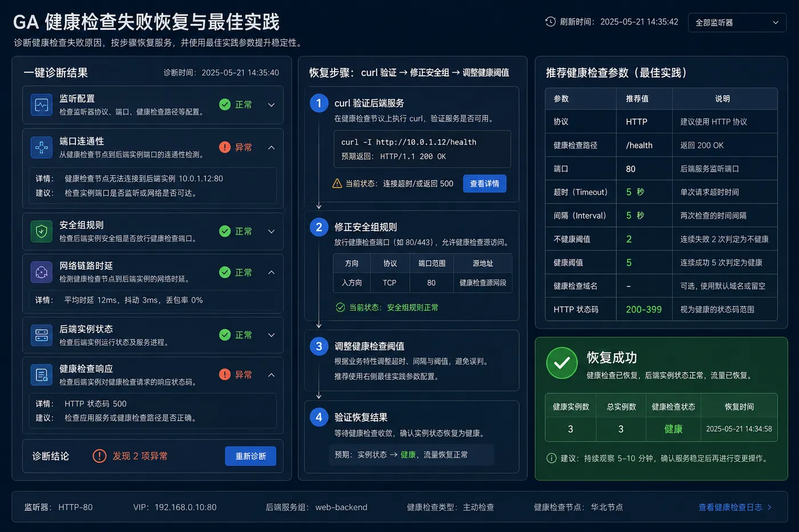This screenshot has width=799, height=532.
Task: Click the green check icon in 后端实例状态 row
Action: [x=225, y=335]
